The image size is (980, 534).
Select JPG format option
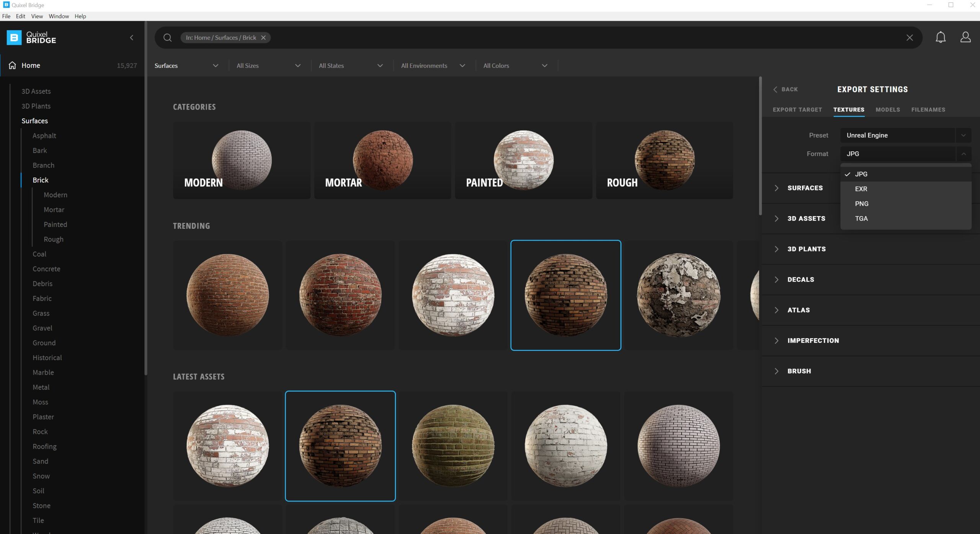[906, 174]
